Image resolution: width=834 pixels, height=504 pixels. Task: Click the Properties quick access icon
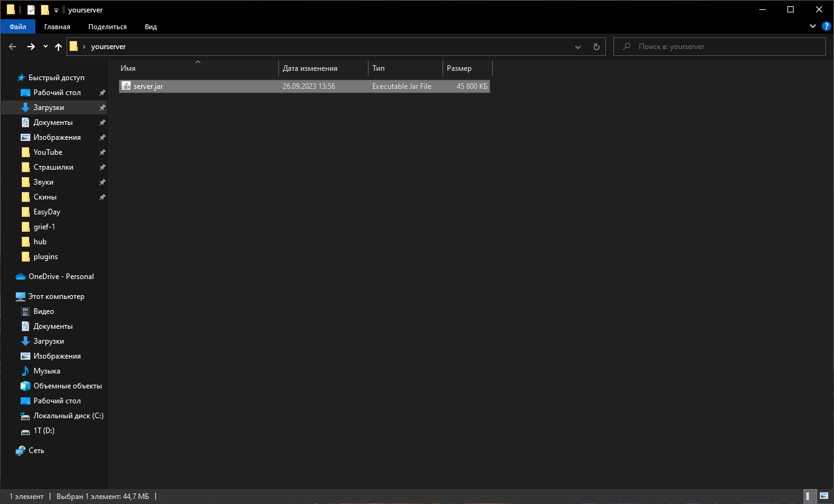coord(32,10)
